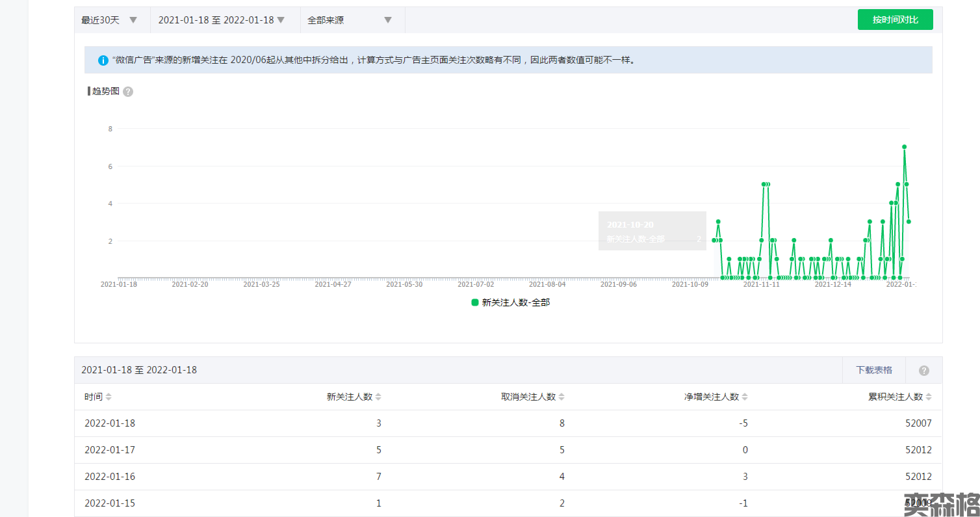980x517 pixels.
Task: Click the blue info icon in notice banner
Action: tap(103, 60)
